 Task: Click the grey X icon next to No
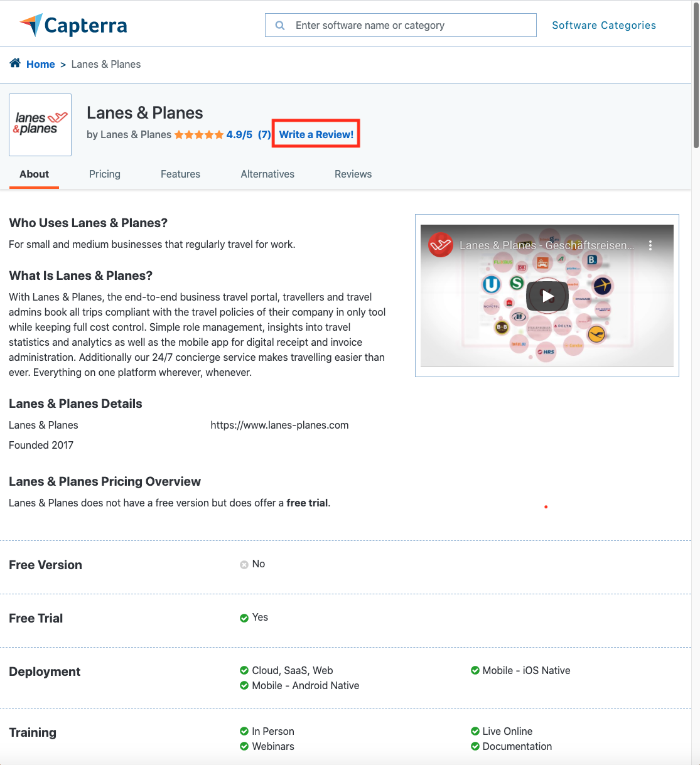(244, 565)
